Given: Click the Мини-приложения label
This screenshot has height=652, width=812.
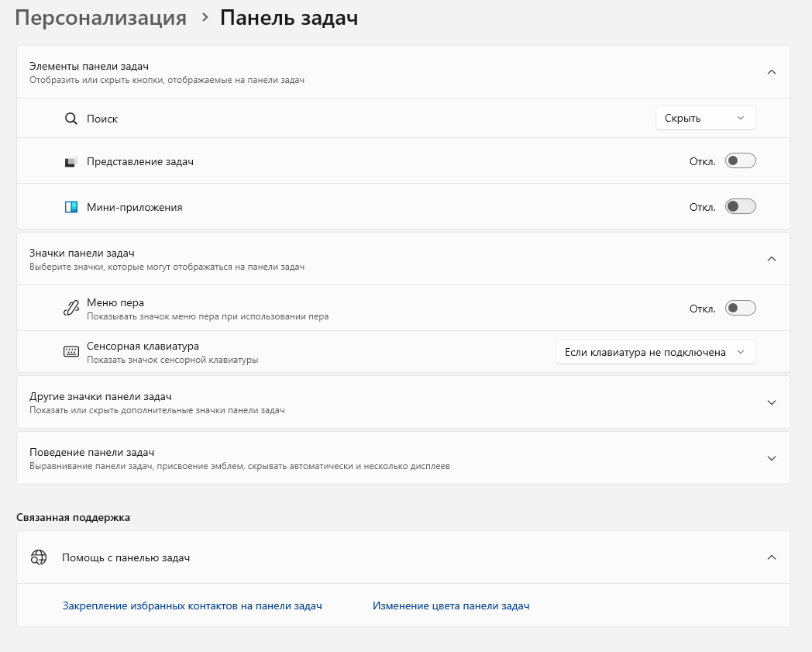Looking at the screenshot, I should [x=134, y=207].
